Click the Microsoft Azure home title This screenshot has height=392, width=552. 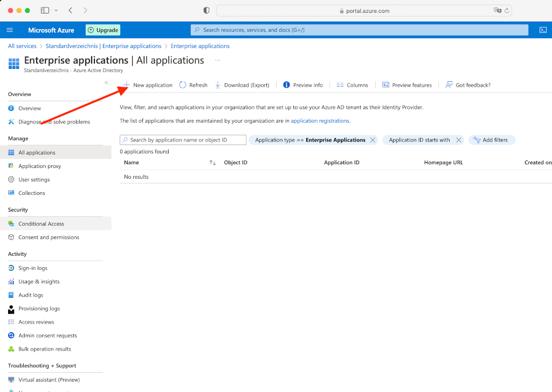tap(51, 30)
